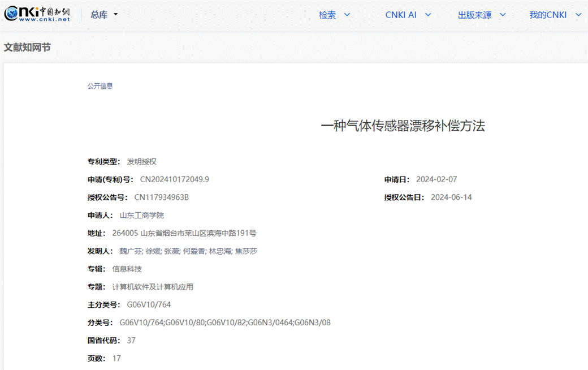Click the 文献知网节 page heading
The width and height of the screenshot is (588, 370).
pos(27,48)
